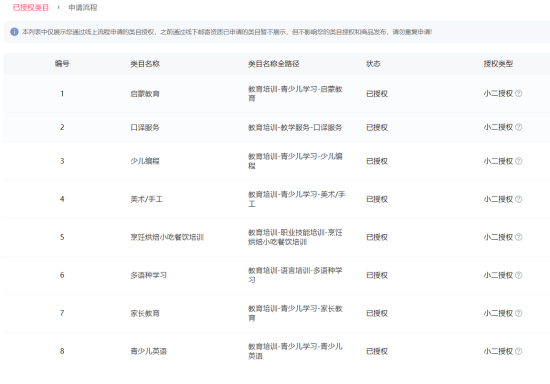Switch to the 已授权类目 tab
Viewport: 550px width, 384px height.
(31, 7)
